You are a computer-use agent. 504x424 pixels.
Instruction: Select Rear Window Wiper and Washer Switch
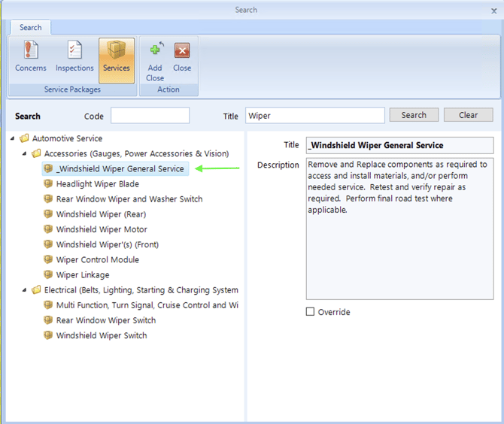129,198
